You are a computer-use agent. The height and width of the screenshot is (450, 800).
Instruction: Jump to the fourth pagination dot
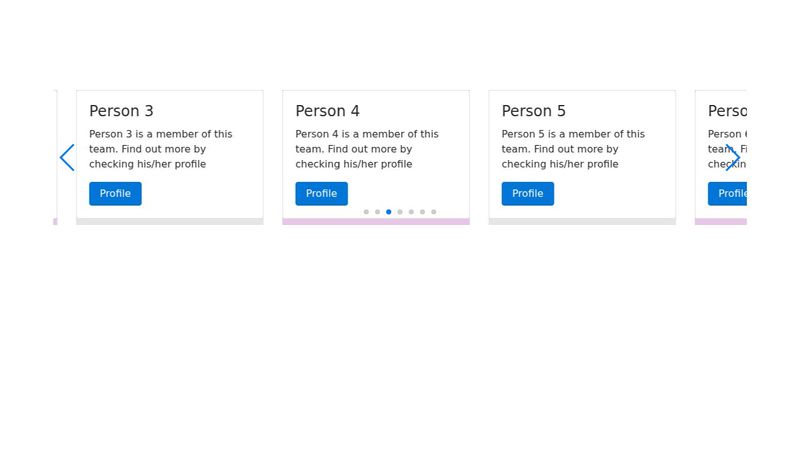tap(400, 212)
